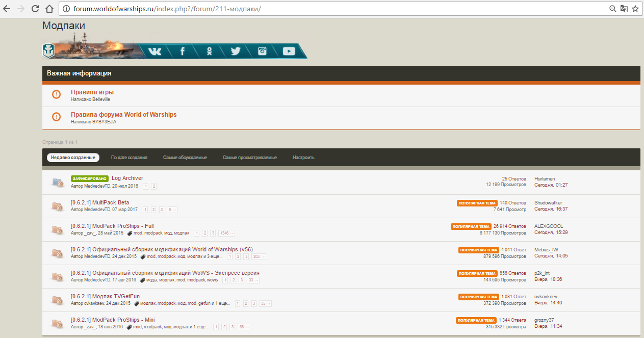Open last poster Mebius_lW profile
This screenshot has height=338, width=644.
click(x=546, y=249)
